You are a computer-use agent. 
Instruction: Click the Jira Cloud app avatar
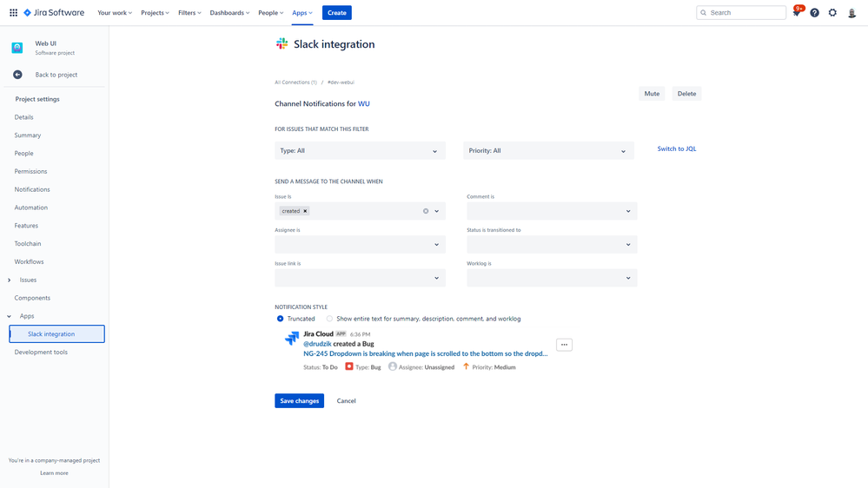(292, 338)
